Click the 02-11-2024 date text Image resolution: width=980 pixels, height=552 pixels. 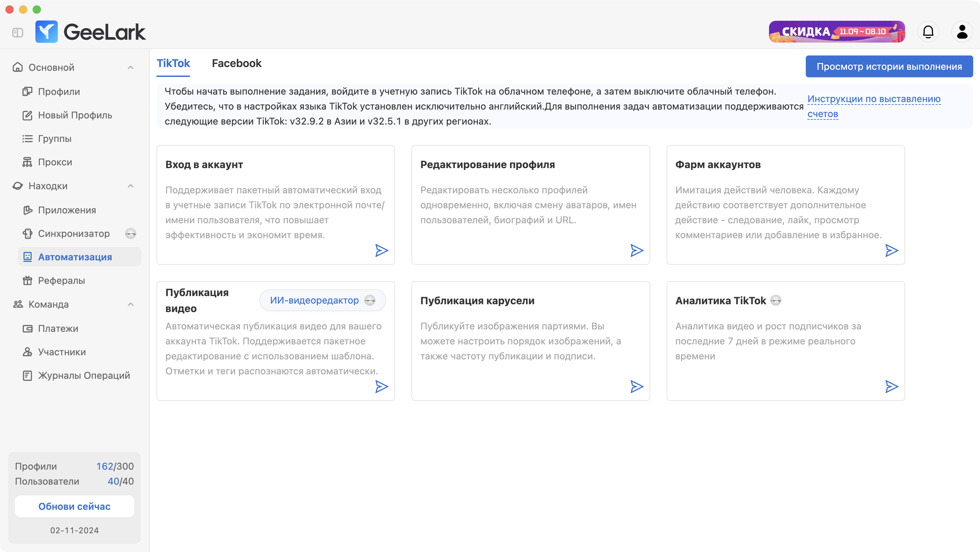(74, 530)
